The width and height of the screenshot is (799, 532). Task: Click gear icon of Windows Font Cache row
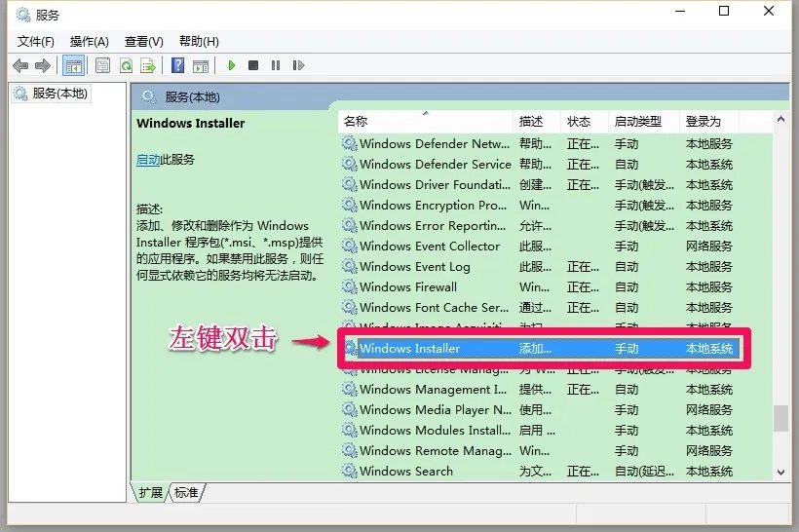(x=349, y=307)
